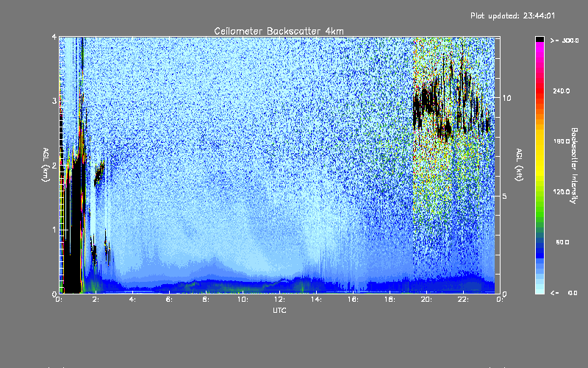This screenshot has width=588, height=368.
Task: Click the '10' kft tick on right axis
Action: pyautogui.click(x=506, y=98)
